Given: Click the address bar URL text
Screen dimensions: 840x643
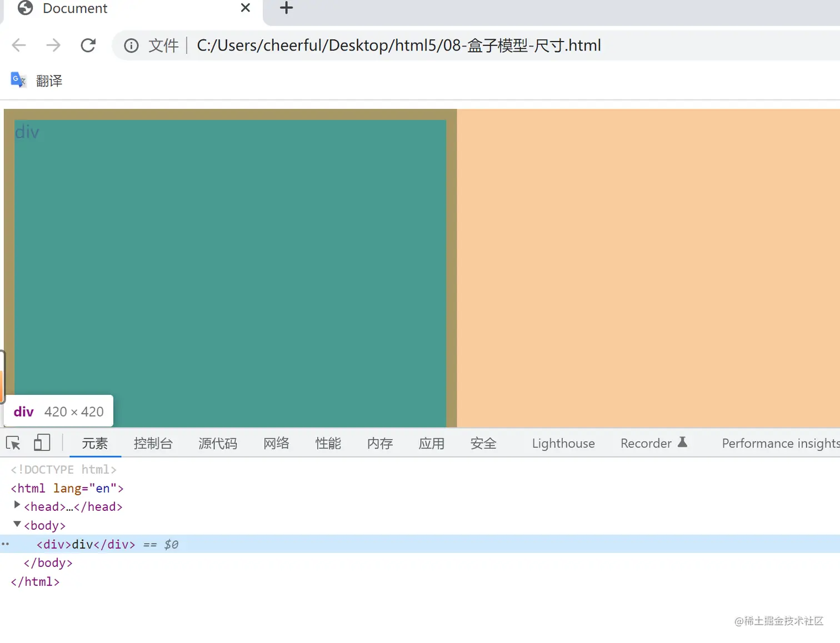Looking at the screenshot, I should 399,46.
